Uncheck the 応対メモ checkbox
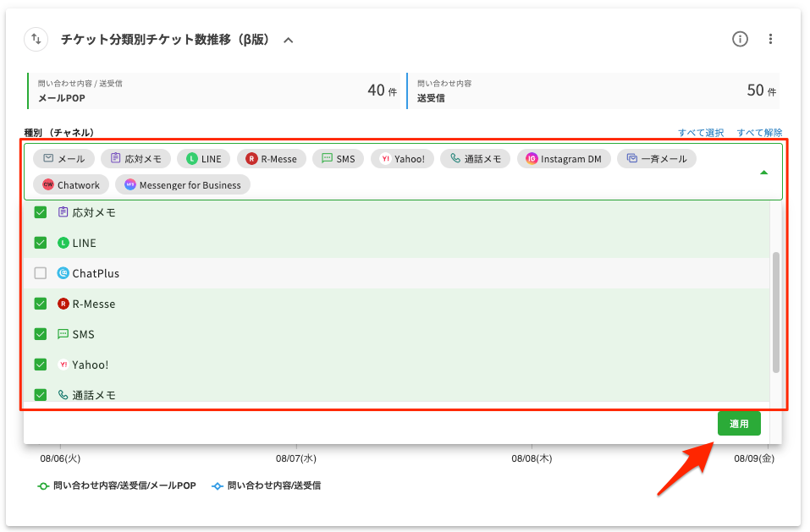This screenshot has width=810, height=532. (40, 212)
